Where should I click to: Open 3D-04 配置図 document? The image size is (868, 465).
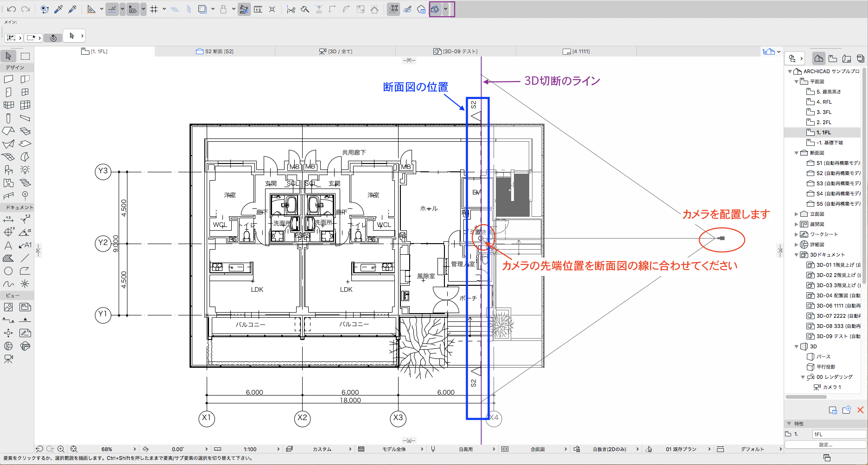pos(833,295)
